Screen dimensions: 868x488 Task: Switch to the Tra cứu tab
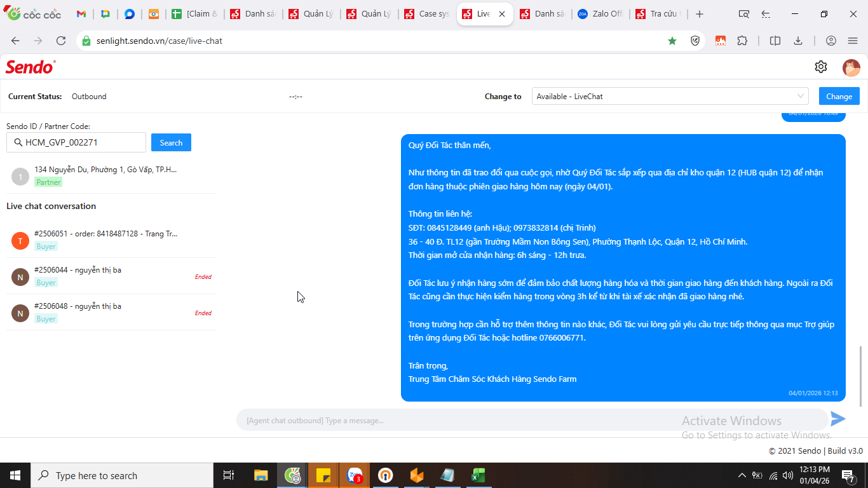658,14
